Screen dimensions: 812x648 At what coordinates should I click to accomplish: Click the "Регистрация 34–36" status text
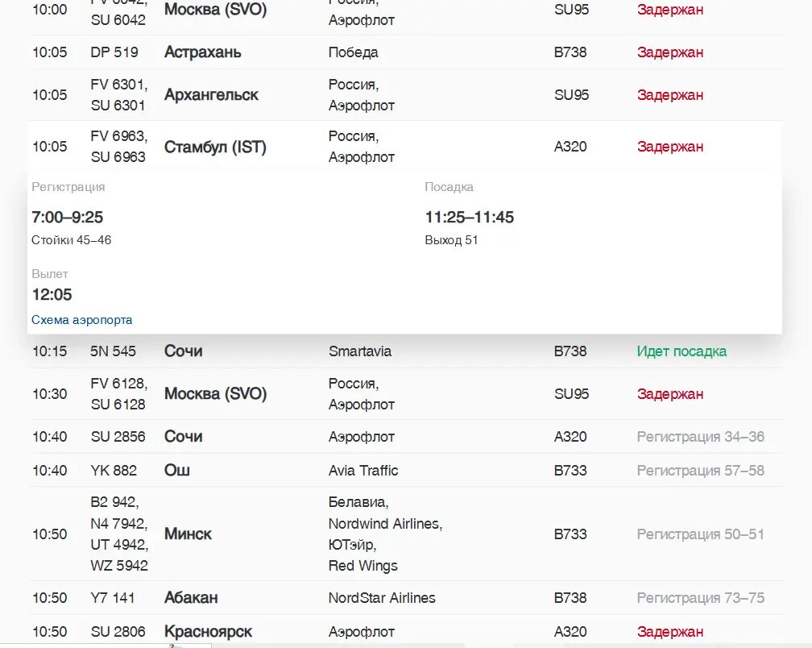(x=700, y=437)
